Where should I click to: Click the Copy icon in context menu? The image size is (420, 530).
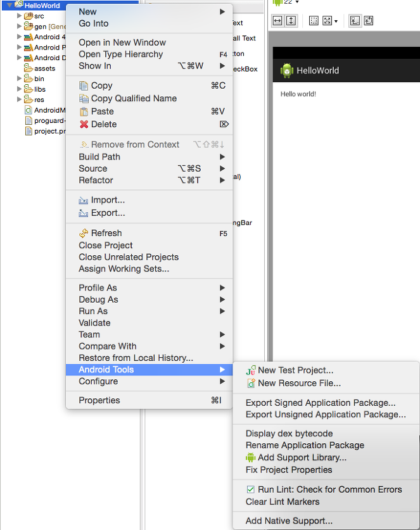(83, 85)
